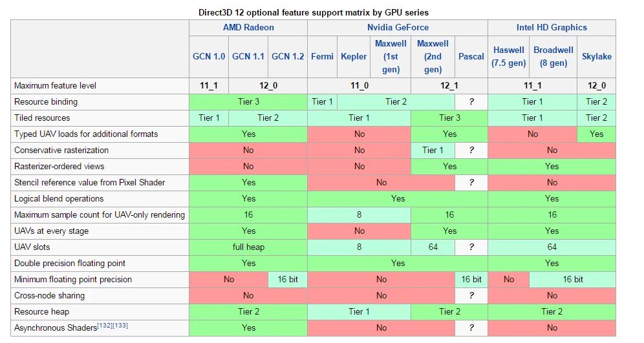Open the Skylake column link

tap(596, 57)
